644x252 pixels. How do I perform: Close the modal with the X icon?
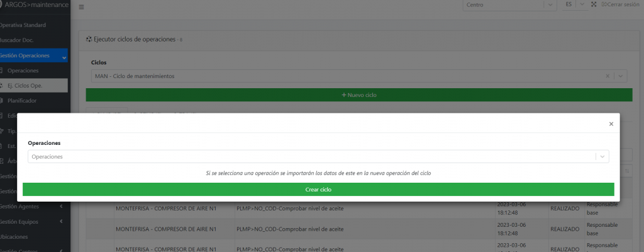point(611,124)
